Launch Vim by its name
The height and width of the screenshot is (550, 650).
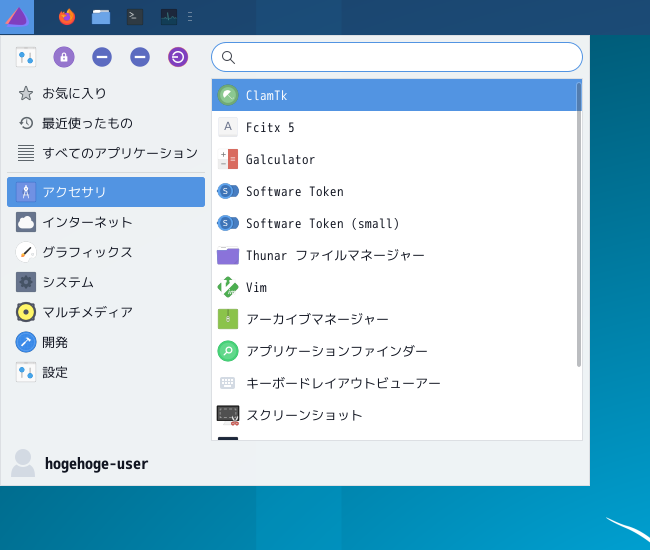tap(257, 287)
